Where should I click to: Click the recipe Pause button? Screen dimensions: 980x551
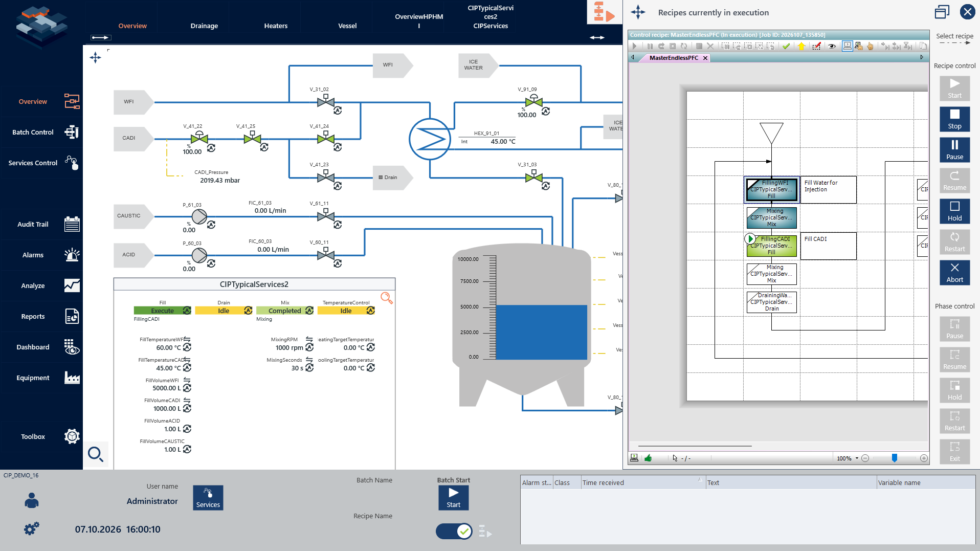point(954,150)
